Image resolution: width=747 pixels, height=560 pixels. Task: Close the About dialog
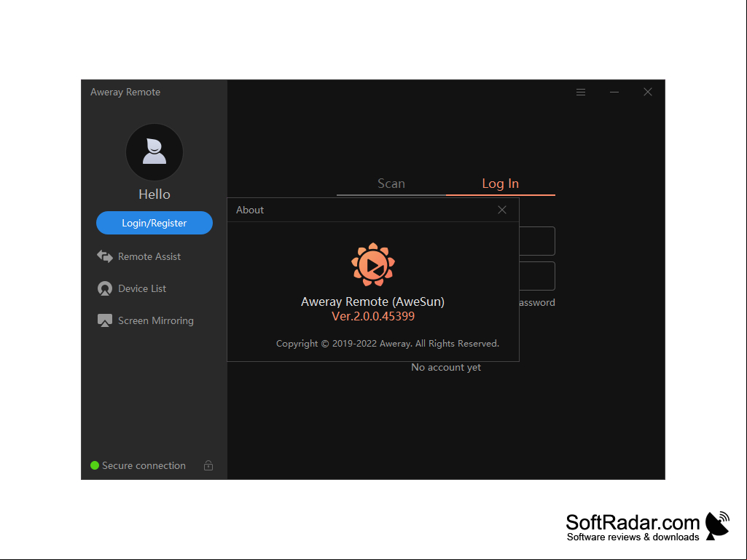pyautogui.click(x=502, y=210)
